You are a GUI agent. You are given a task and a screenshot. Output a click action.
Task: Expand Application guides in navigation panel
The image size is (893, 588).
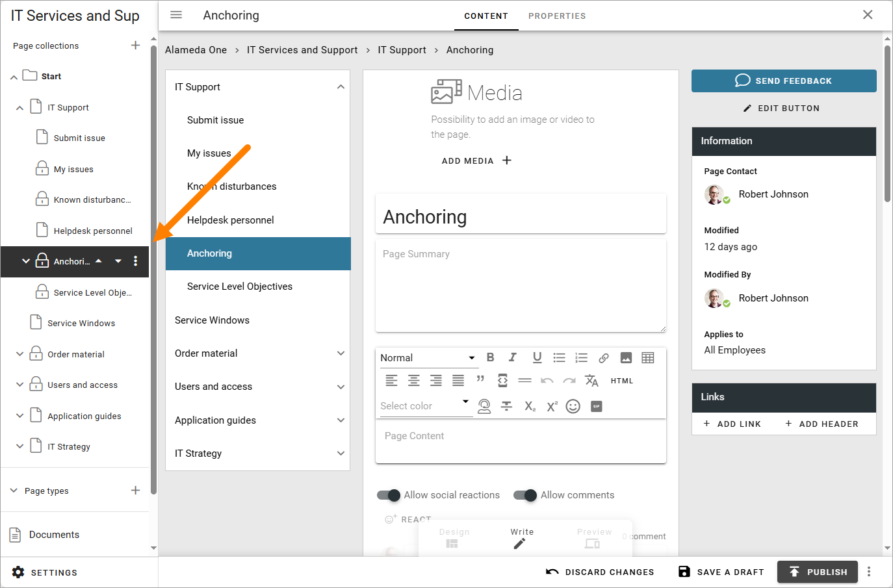click(x=341, y=420)
